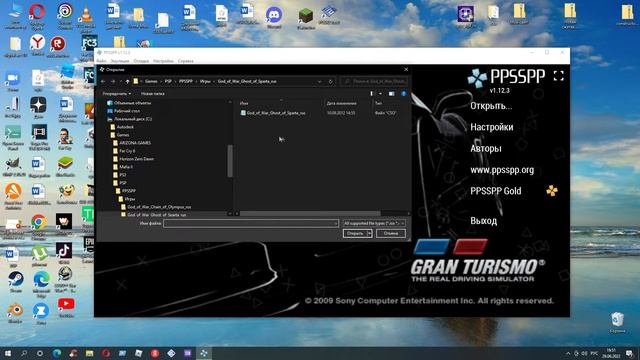This screenshot has height=360, width=640.
Task: Select Рабочий стол in the navigation tree
Action: click(x=123, y=111)
